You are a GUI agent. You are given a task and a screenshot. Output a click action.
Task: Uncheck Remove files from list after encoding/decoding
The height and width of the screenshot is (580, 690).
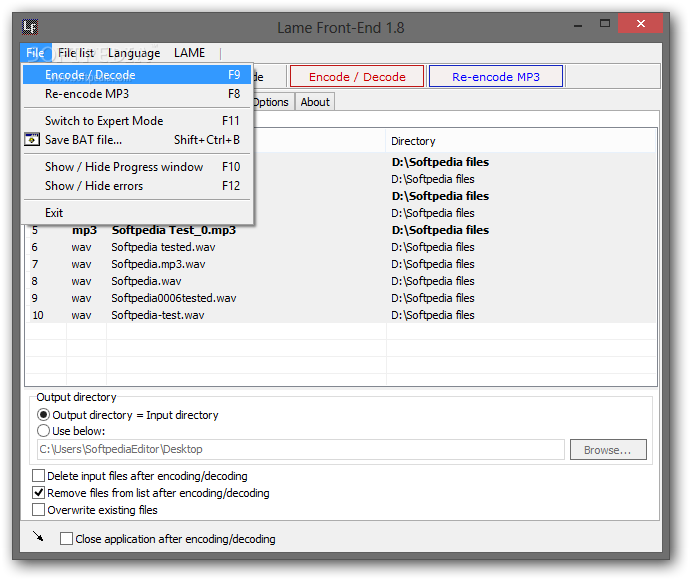click(x=150, y=493)
